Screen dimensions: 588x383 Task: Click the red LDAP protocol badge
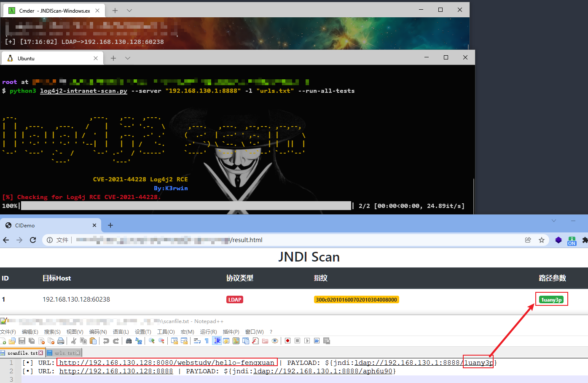point(235,299)
